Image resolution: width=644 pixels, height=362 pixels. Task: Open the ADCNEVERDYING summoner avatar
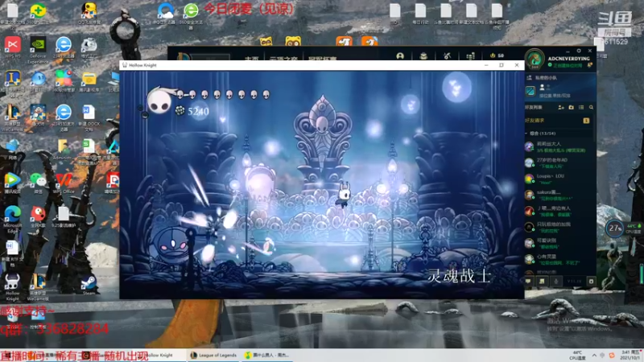click(x=535, y=58)
